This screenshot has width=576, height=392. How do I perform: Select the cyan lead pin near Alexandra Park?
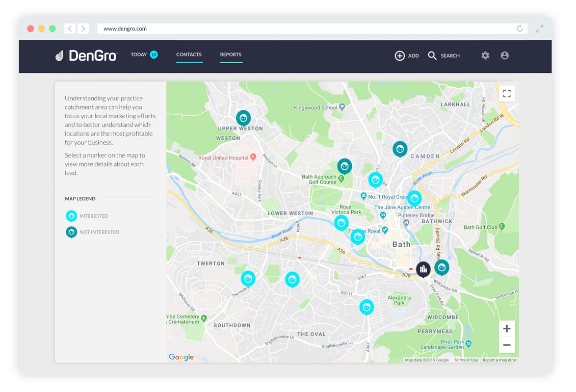(367, 307)
